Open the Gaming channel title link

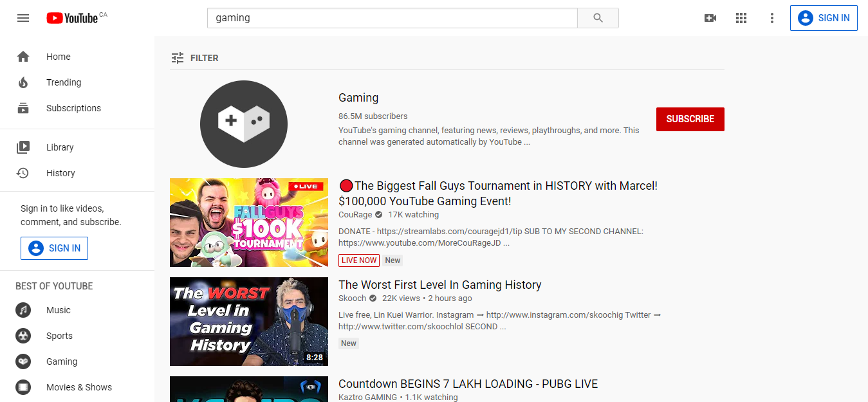358,98
